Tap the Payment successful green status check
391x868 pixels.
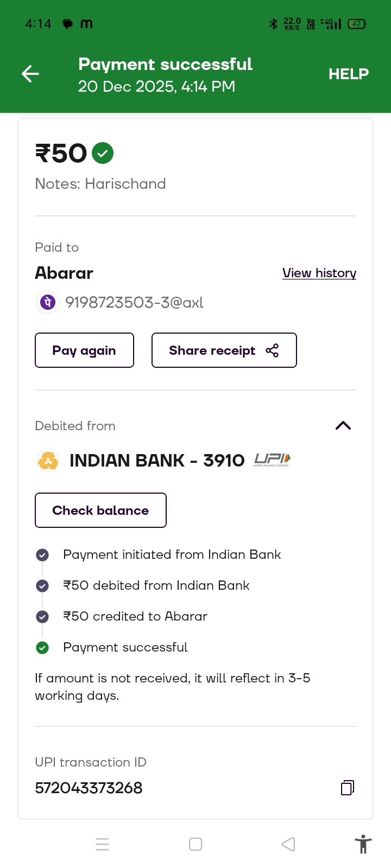(42, 647)
